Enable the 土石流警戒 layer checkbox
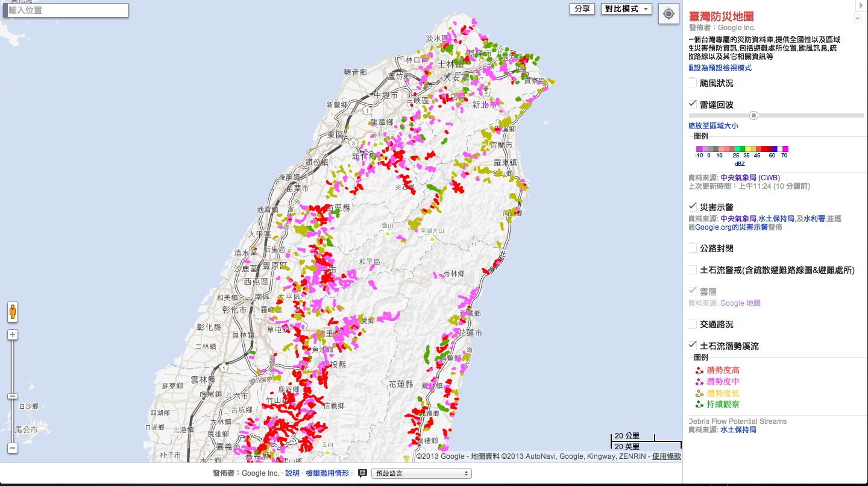Screen dimensions: 868x486 pos(693,270)
